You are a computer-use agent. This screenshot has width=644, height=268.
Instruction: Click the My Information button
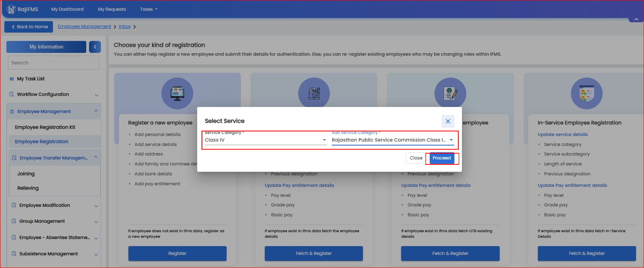(x=46, y=47)
